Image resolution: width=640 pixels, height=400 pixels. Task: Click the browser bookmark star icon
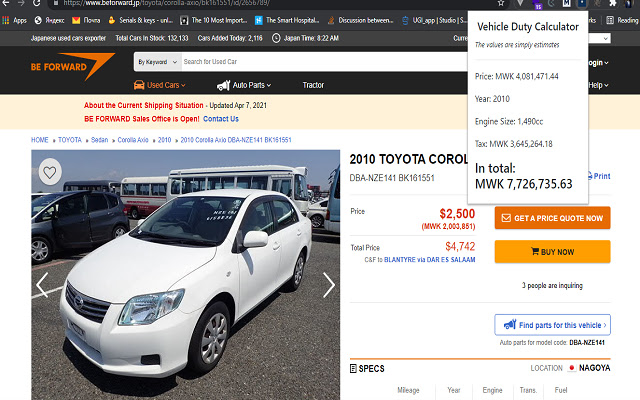pyautogui.click(x=500, y=4)
